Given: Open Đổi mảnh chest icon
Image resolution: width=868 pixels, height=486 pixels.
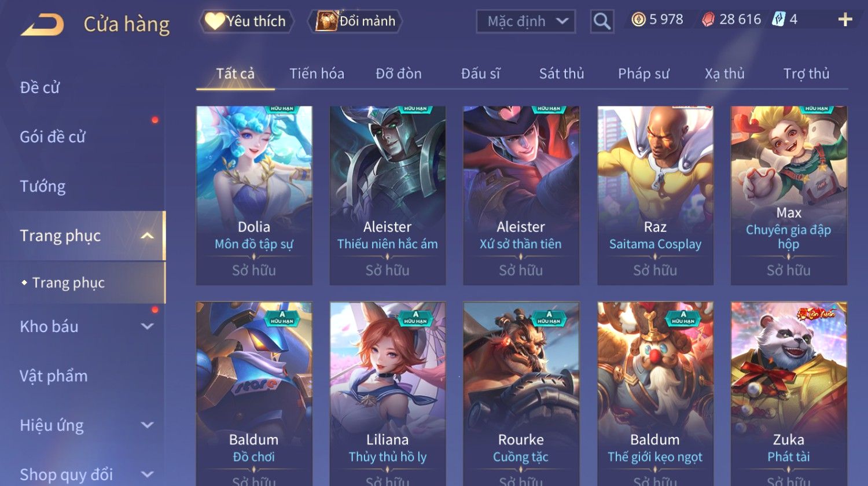Looking at the screenshot, I should coord(326,21).
